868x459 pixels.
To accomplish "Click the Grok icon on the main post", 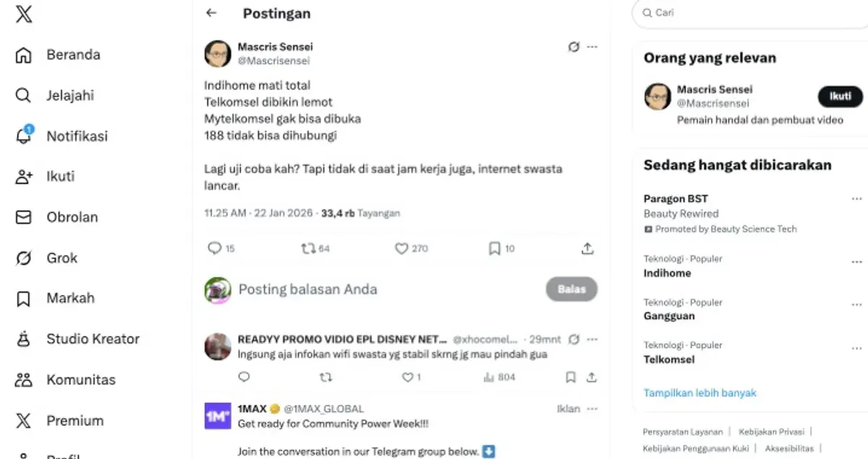I will pos(574,47).
